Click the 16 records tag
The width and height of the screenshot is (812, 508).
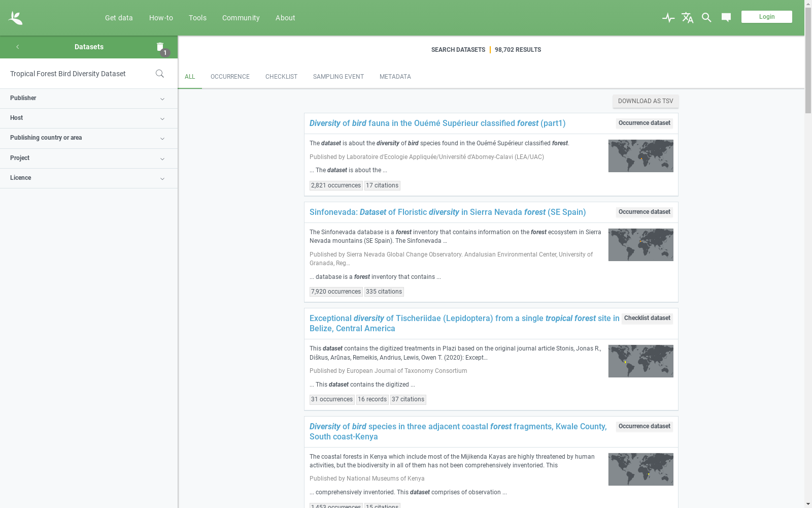373,399
